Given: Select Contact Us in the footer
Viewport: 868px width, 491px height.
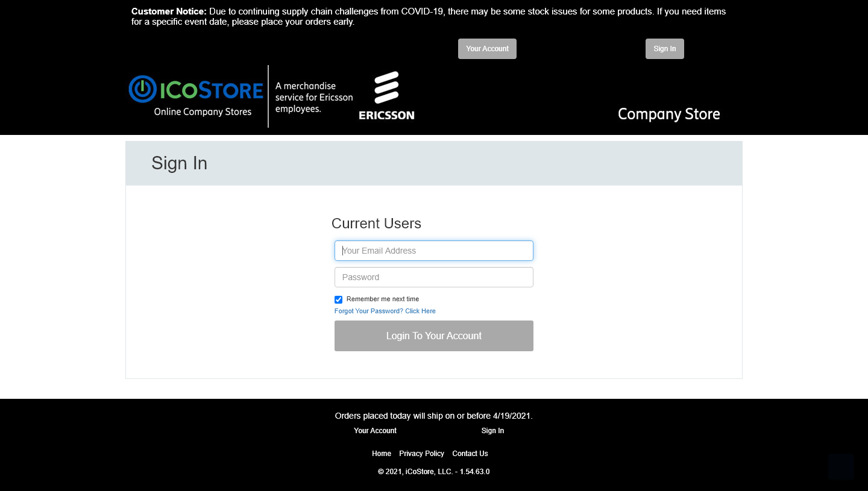Looking at the screenshot, I should [x=470, y=454].
